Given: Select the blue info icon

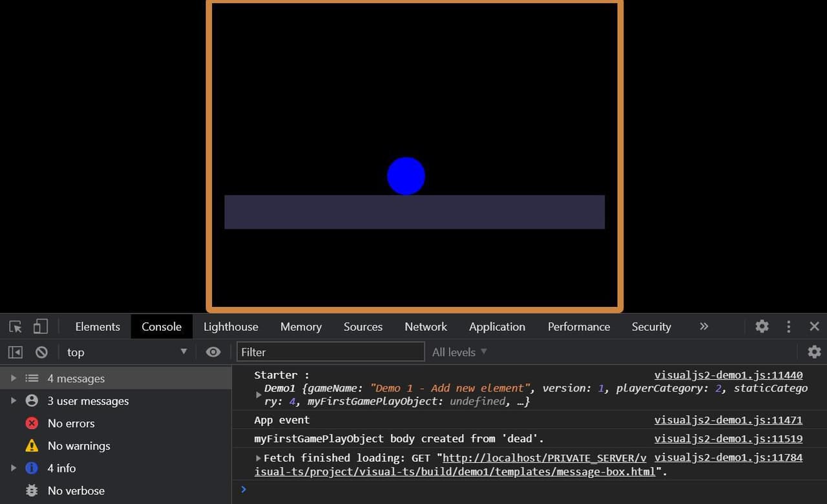Looking at the screenshot, I should click(32, 468).
